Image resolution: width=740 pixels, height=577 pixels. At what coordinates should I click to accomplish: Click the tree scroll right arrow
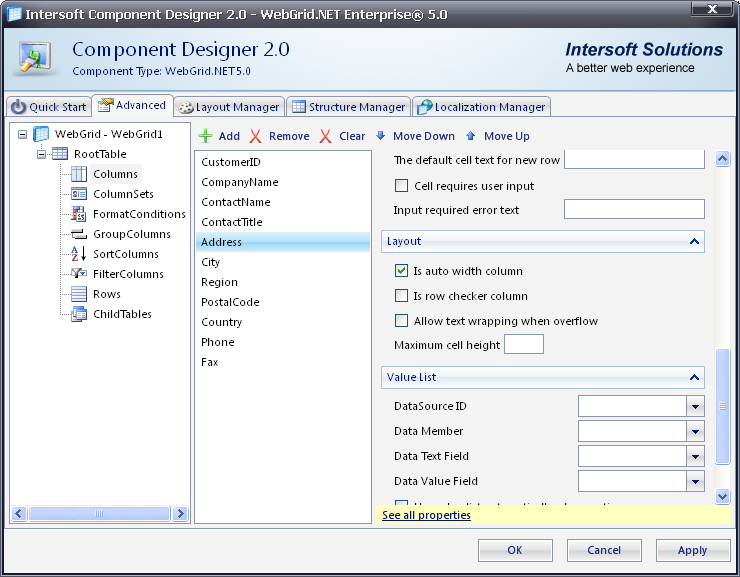pos(180,513)
